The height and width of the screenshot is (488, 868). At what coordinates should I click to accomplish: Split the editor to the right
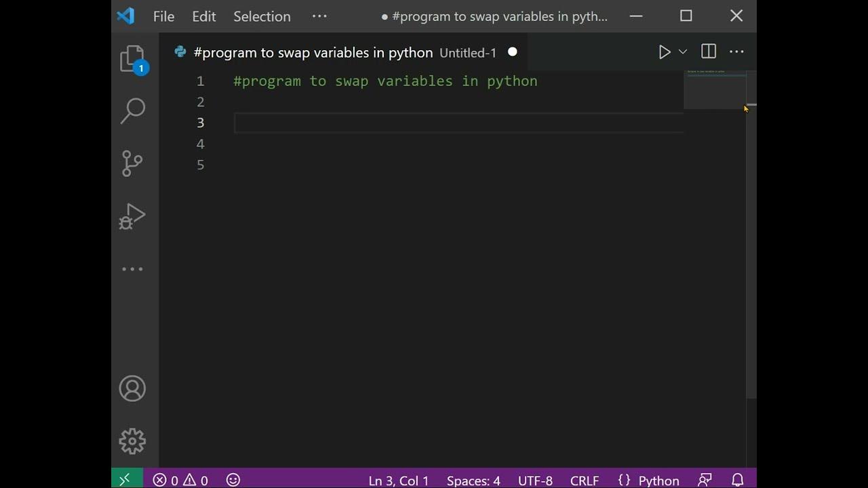(709, 52)
